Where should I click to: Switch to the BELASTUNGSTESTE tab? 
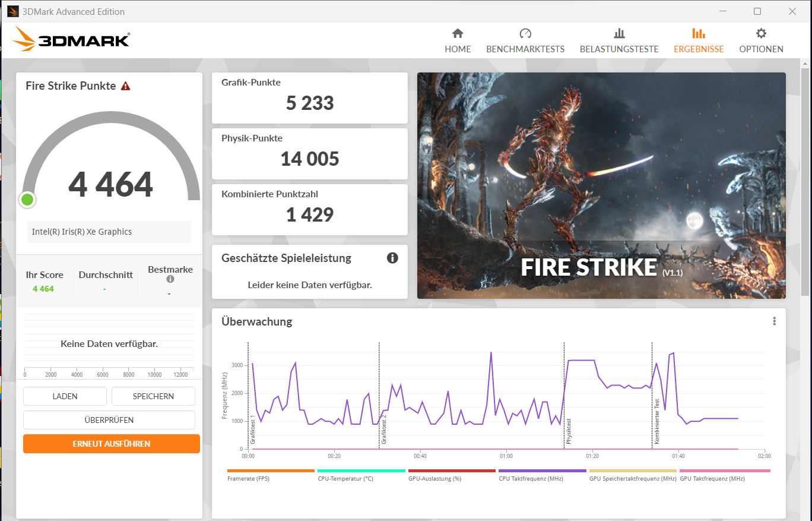pos(619,49)
